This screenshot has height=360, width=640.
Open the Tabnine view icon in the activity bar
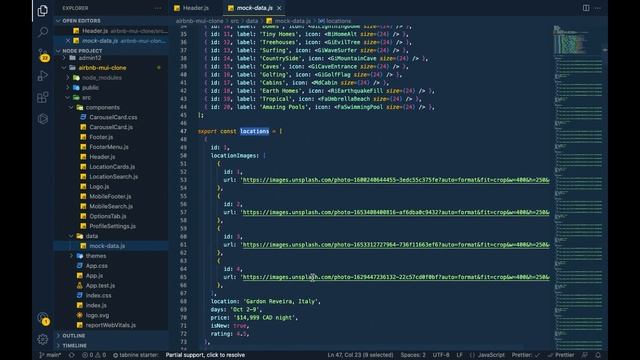(42, 119)
